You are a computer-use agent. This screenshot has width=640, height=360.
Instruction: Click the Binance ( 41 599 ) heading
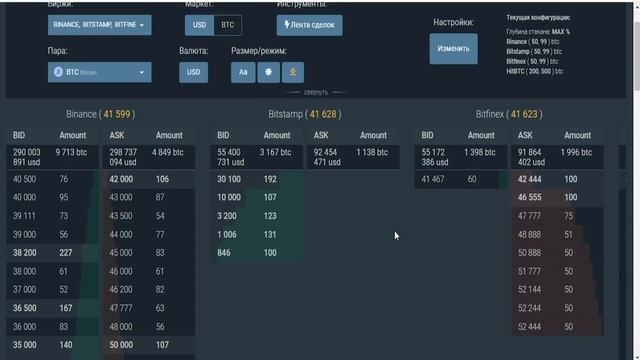coord(100,114)
